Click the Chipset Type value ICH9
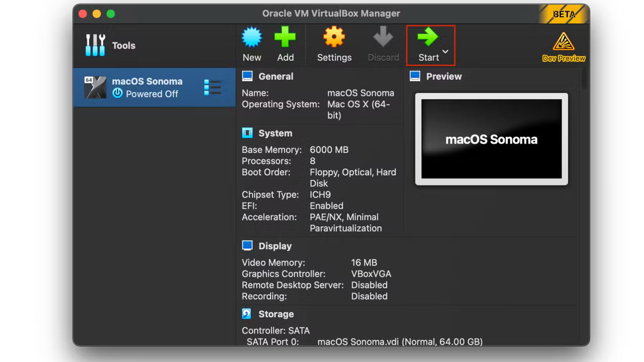 tap(320, 195)
